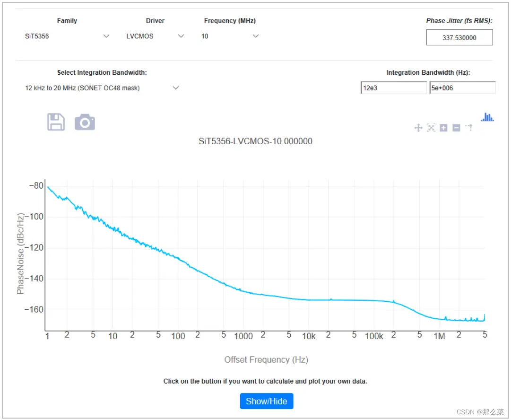The width and height of the screenshot is (511, 420).
Task: Toggle the spike lines icon
Action: pos(469,128)
